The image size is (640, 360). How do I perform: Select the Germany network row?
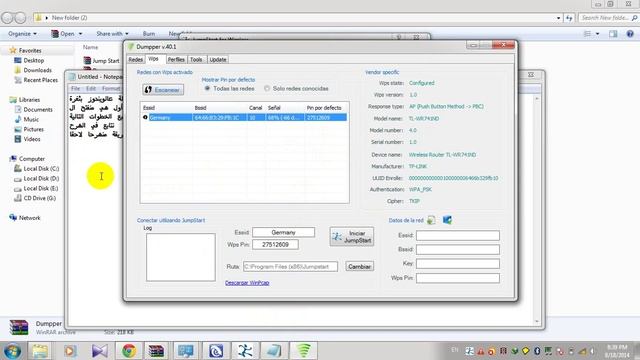click(x=244, y=118)
